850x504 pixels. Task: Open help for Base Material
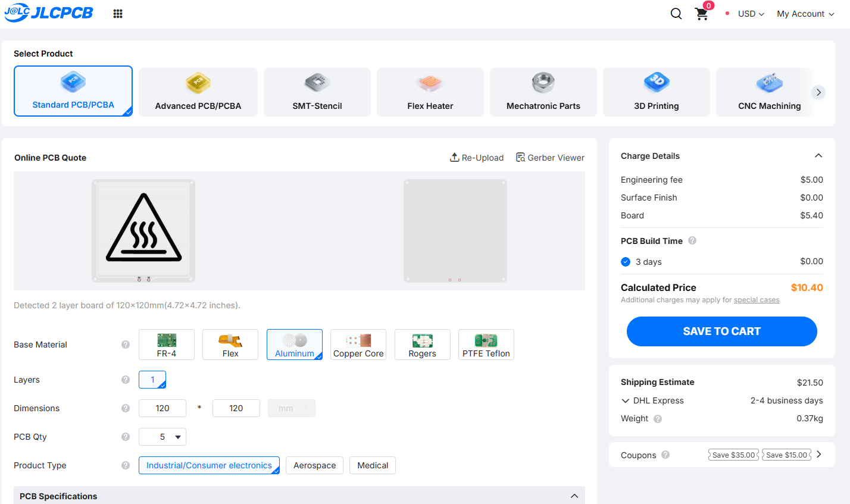[x=126, y=345]
